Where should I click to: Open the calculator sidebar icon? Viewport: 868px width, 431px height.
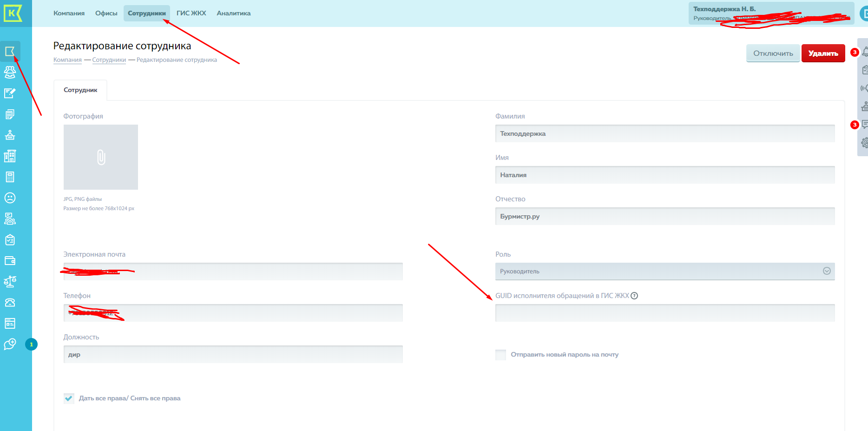pos(10,177)
